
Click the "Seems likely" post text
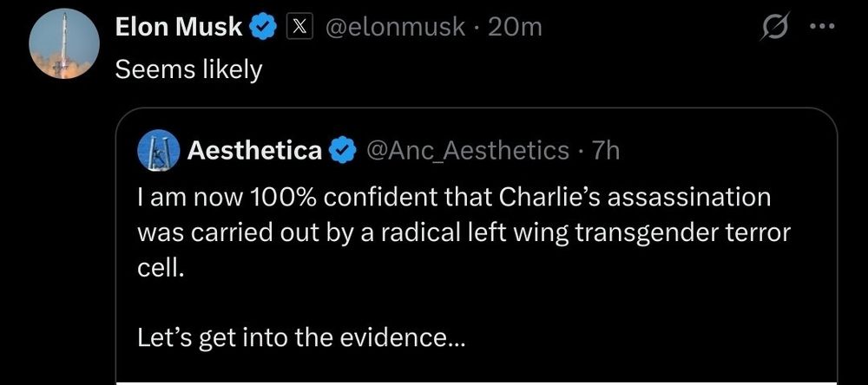pyautogui.click(x=188, y=70)
